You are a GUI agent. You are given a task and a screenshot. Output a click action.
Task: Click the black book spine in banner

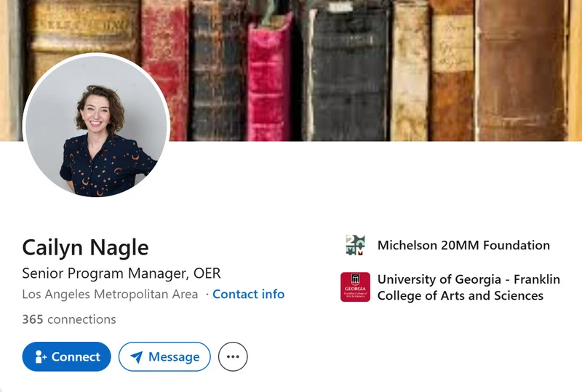click(x=348, y=73)
